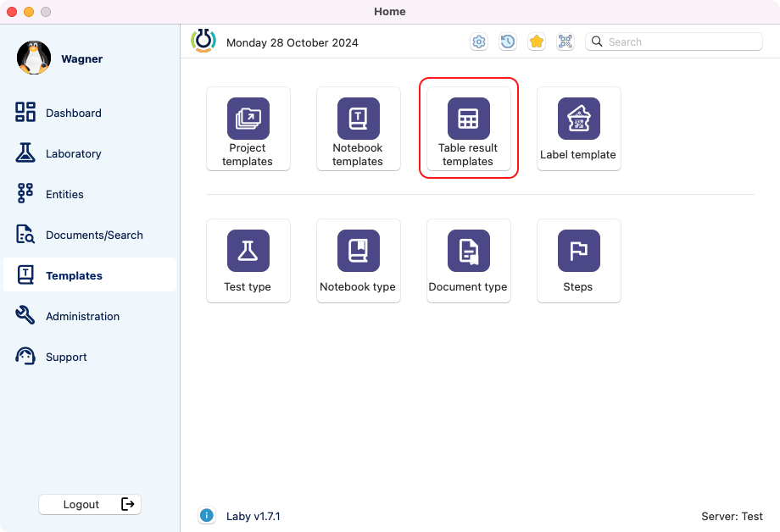The height and width of the screenshot is (532, 780).
Task: Open Project templates tile
Action: [248, 129]
